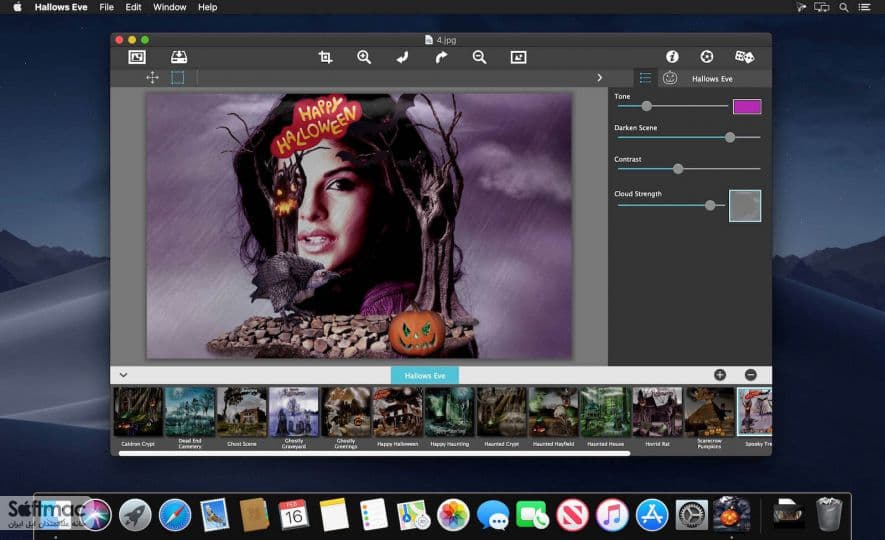The width and height of the screenshot is (885, 540).
Task: Click the gray cloud texture swatch
Action: [x=745, y=206]
